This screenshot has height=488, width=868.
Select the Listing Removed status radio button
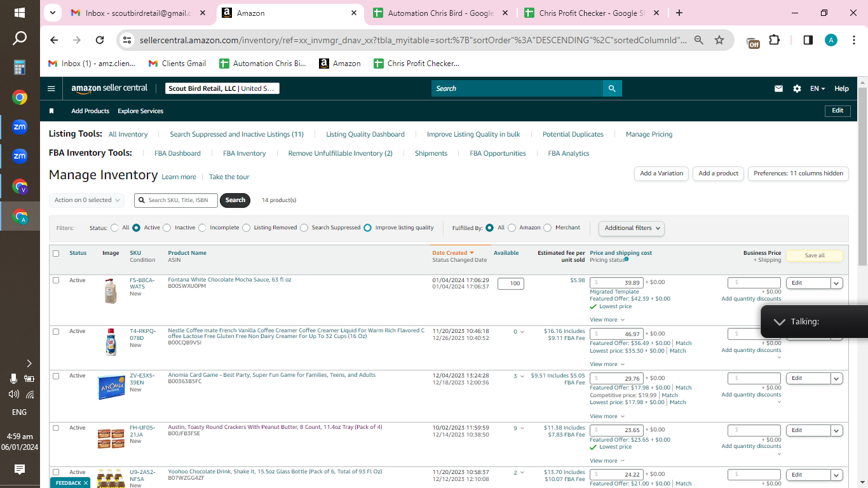(x=246, y=227)
